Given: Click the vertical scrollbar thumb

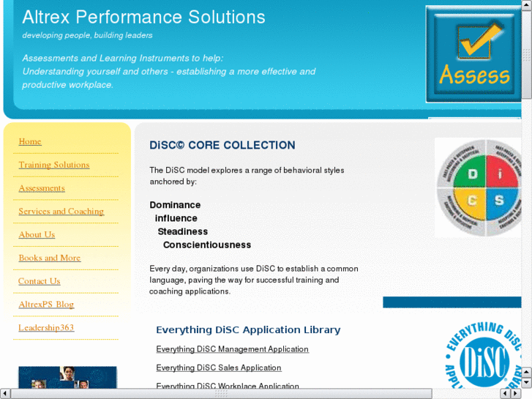Looking at the screenshot, I should (527, 53).
